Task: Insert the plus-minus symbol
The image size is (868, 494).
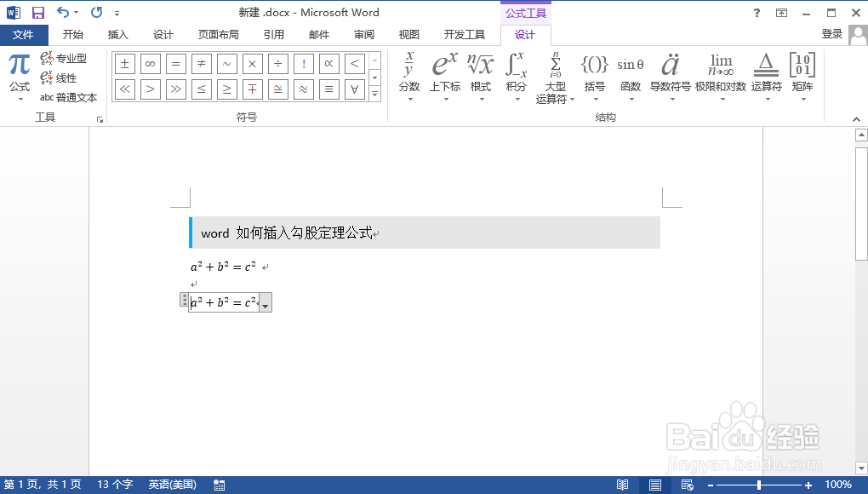Action: [x=124, y=64]
